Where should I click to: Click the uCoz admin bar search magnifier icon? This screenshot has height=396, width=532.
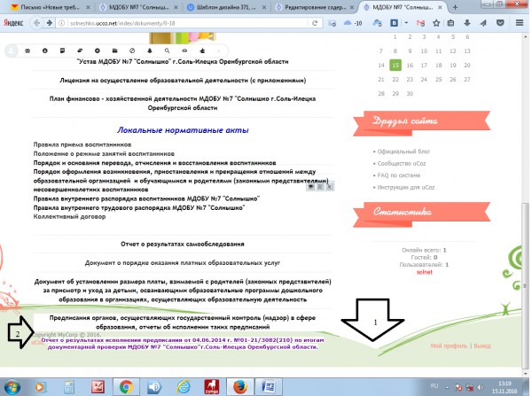pyautogui.click(x=167, y=50)
